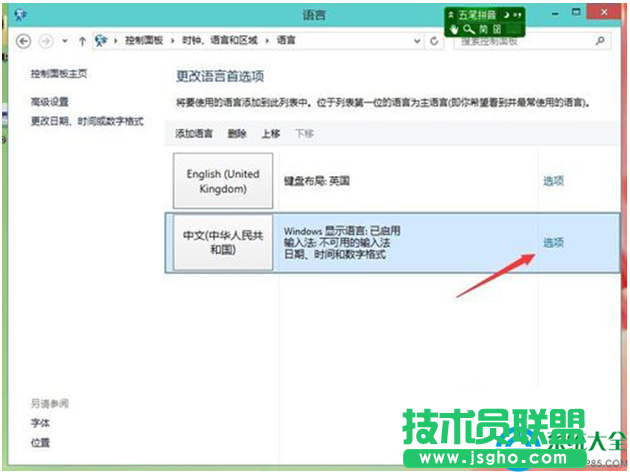This screenshot has height=474, width=630.
Task: Open 高级设置 link in sidebar
Action: click(50, 102)
